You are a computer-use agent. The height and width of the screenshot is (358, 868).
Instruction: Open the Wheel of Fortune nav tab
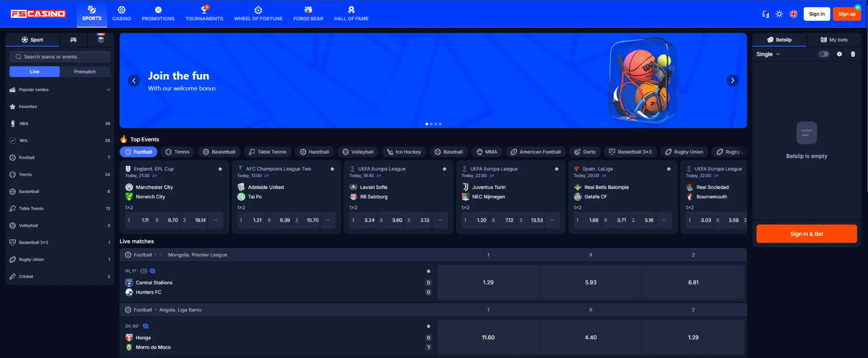click(x=258, y=14)
